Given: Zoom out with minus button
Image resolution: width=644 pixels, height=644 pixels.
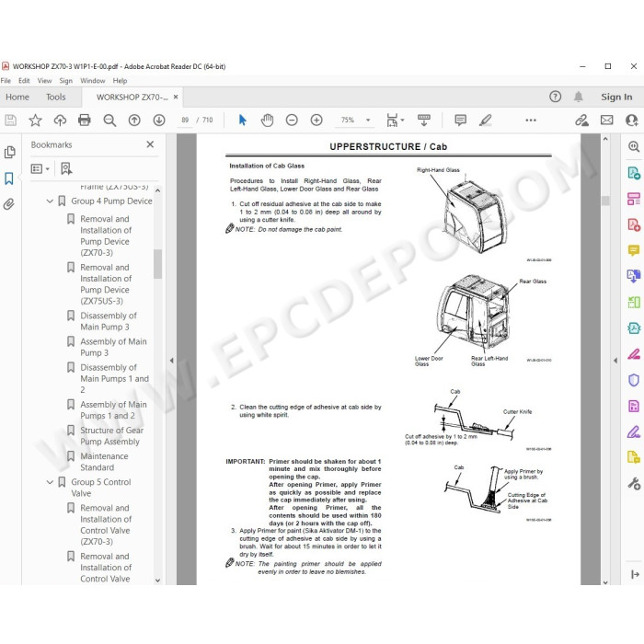Looking at the screenshot, I should 292,120.
